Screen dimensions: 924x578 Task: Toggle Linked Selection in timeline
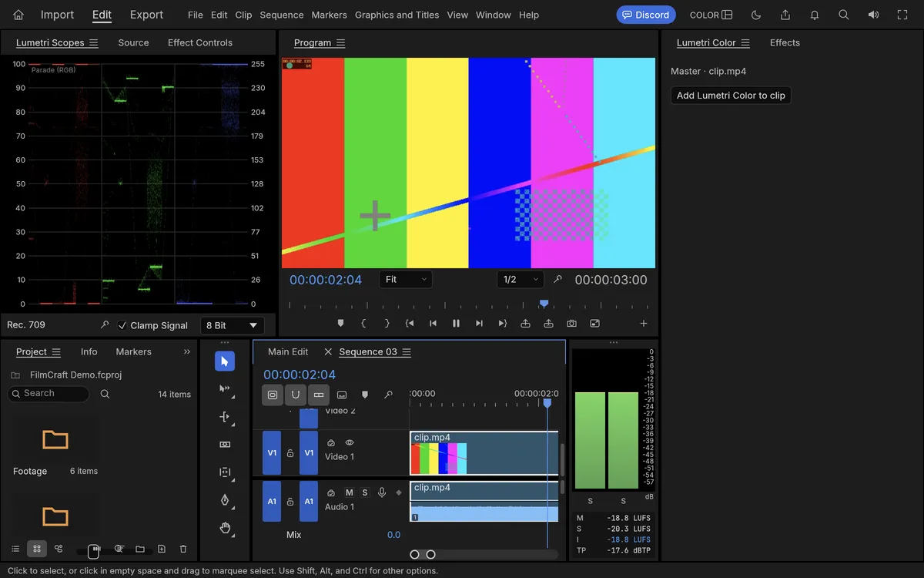point(319,395)
